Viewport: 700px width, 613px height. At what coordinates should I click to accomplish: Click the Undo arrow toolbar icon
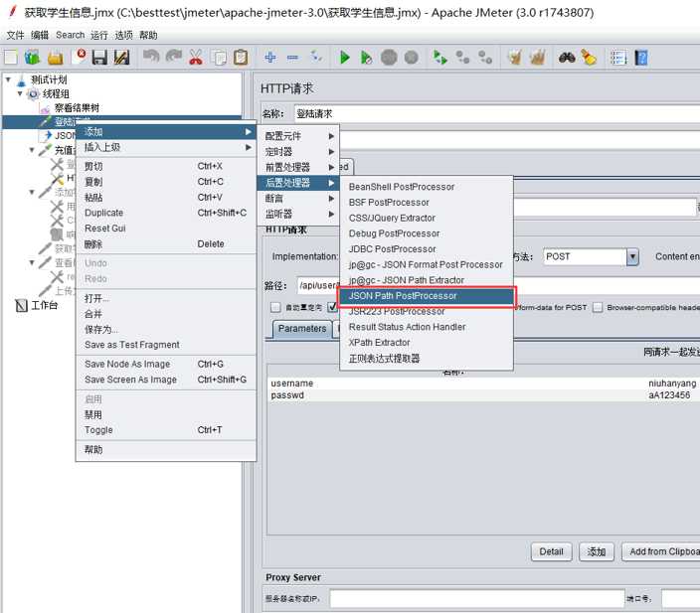coord(151,58)
